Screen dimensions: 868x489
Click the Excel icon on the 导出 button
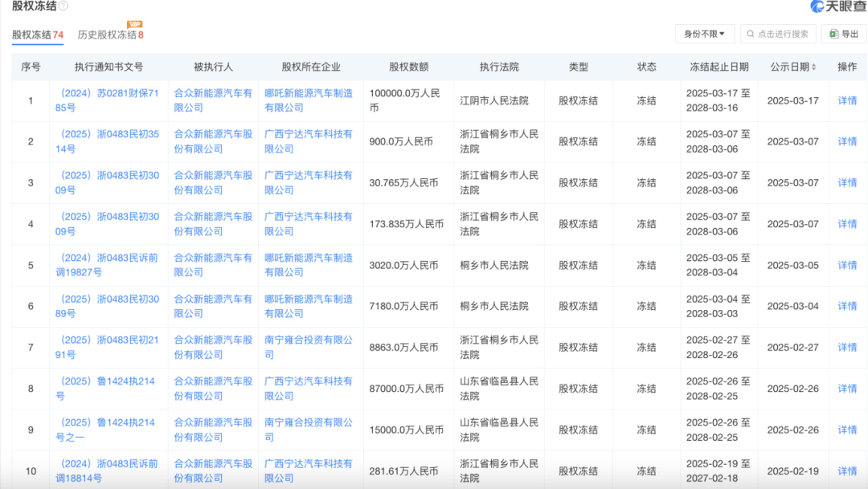coord(833,35)
